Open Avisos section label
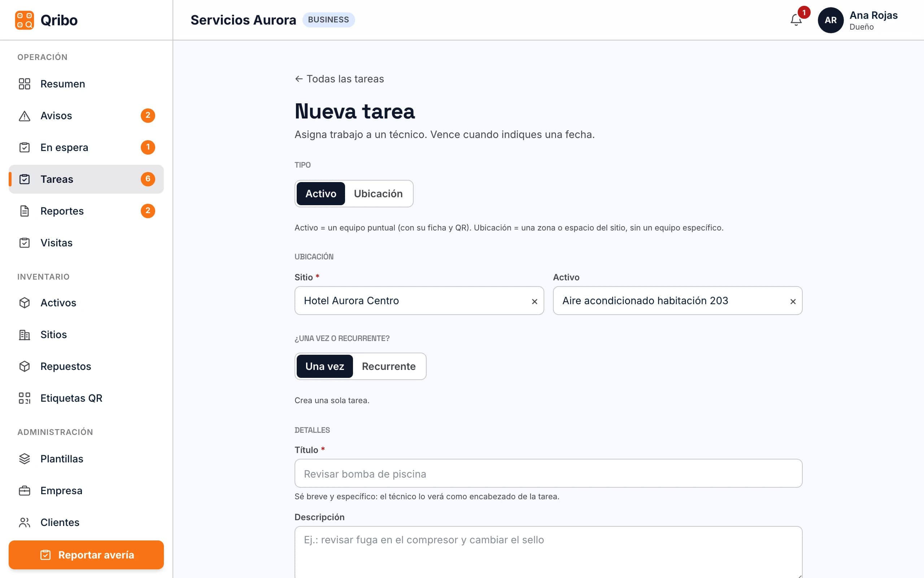This screenshot has width=924, height=578. click(56, 116)
